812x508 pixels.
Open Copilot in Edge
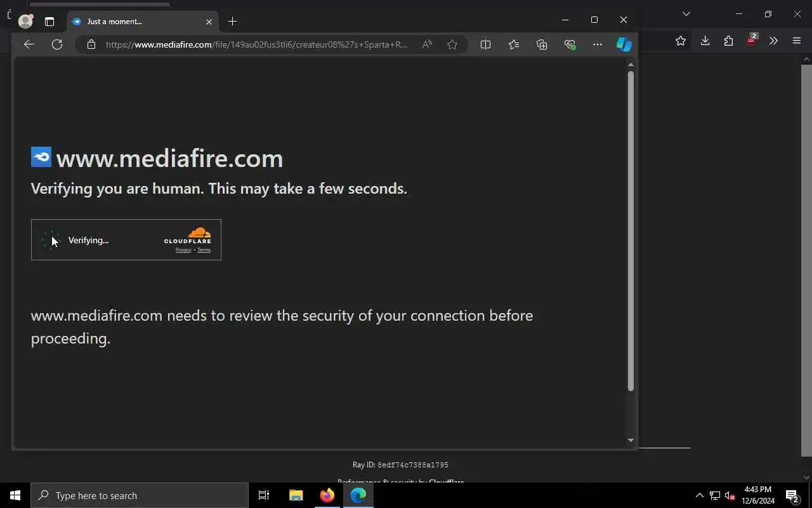624,44
